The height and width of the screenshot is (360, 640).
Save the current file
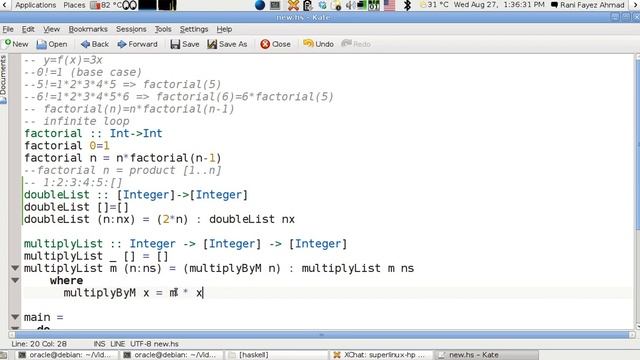[x=185, y=44]
